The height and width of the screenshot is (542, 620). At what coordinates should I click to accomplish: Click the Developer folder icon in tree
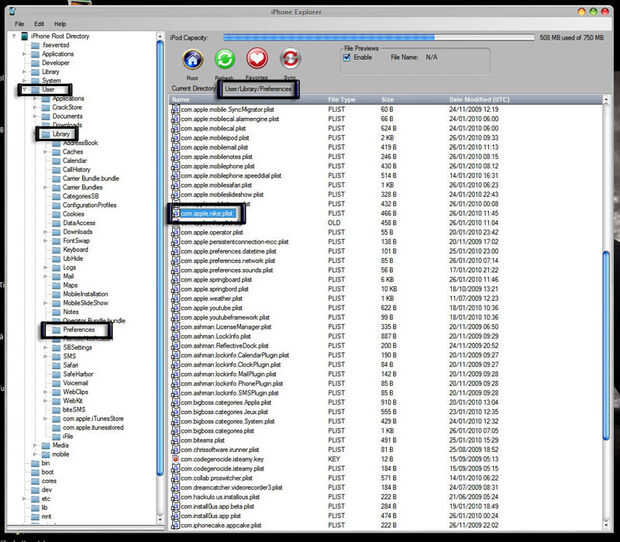point(35,63)
